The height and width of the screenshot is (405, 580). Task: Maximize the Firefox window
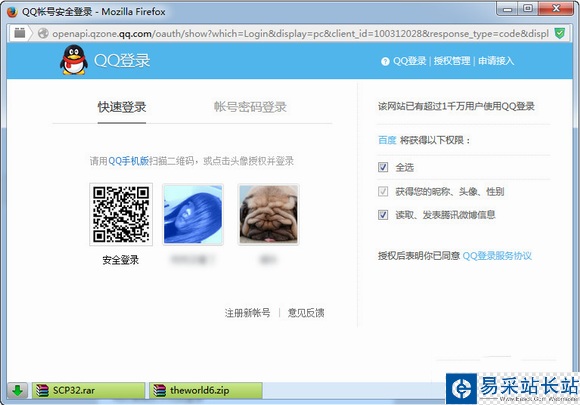[x=528, y=9]
